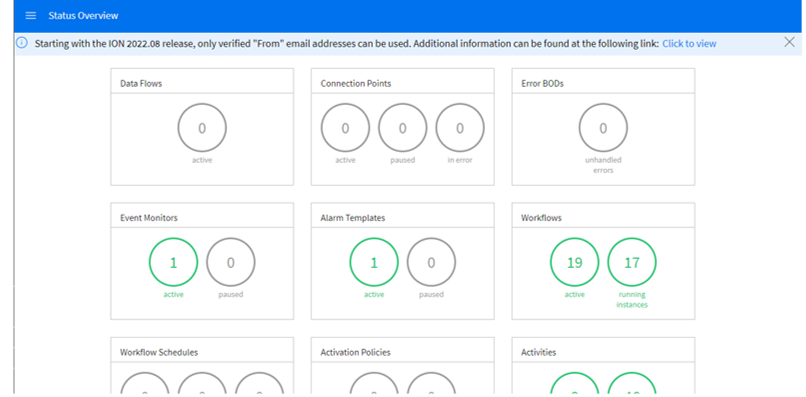806x397 pixels.
Task: Click the 'in error' label under Connection Points
Action: 460,160
